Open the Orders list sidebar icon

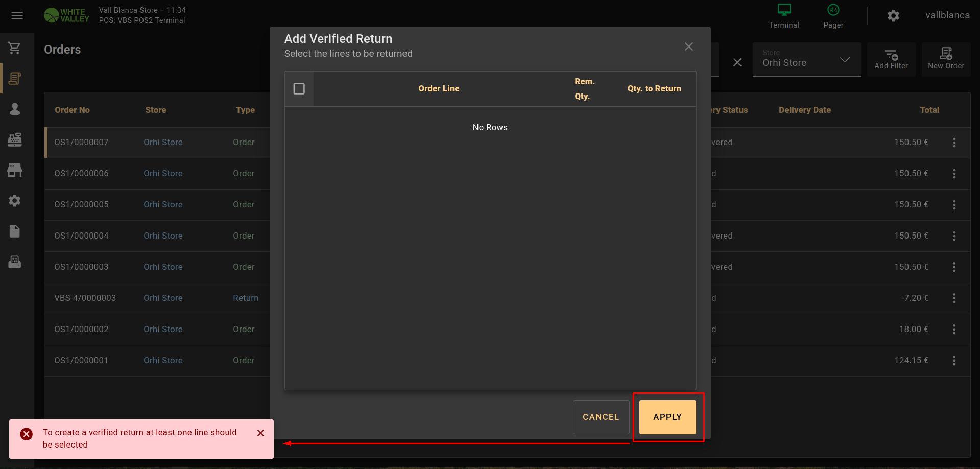[x=15, y=79]
